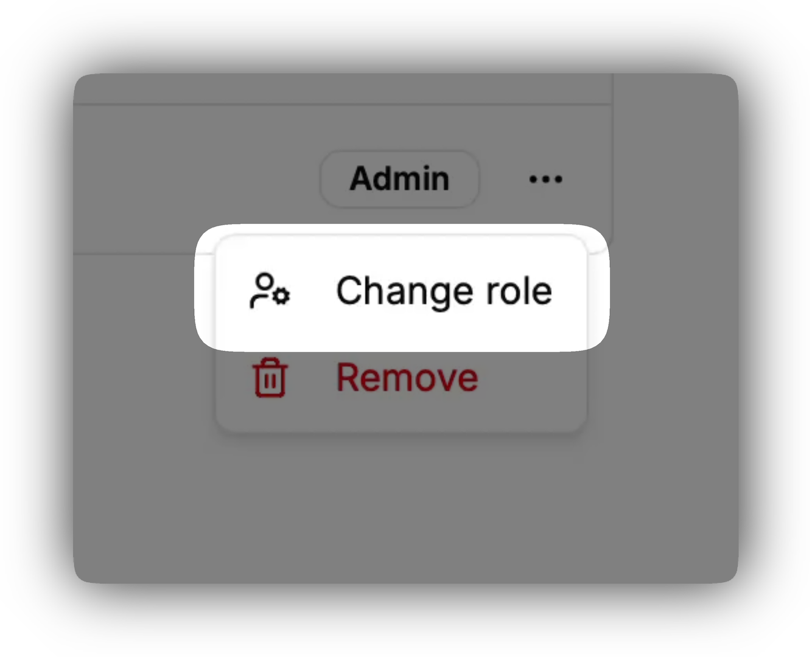Toggle the three-dot actions menu closed

click(x=545, y=179)
